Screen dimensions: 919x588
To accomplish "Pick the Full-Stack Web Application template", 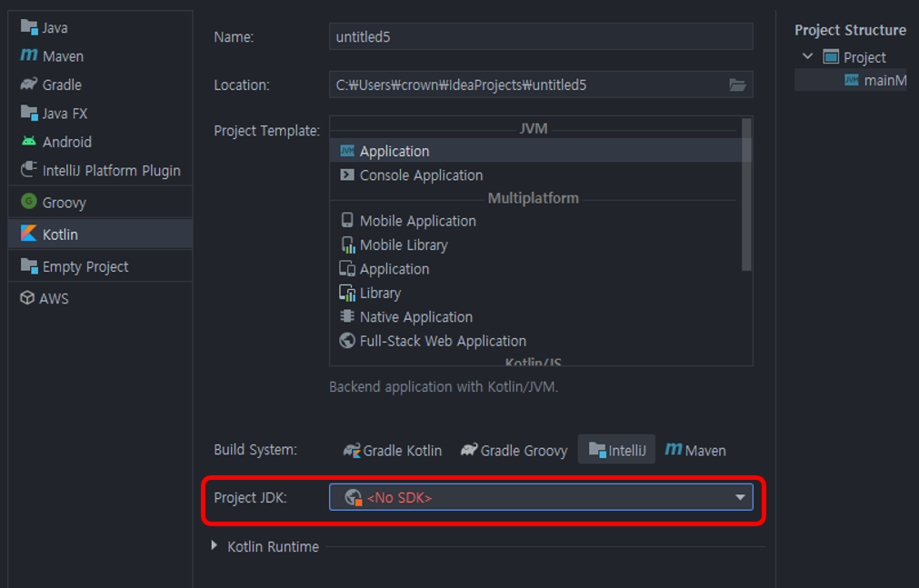I will click(x=536, y=341).
